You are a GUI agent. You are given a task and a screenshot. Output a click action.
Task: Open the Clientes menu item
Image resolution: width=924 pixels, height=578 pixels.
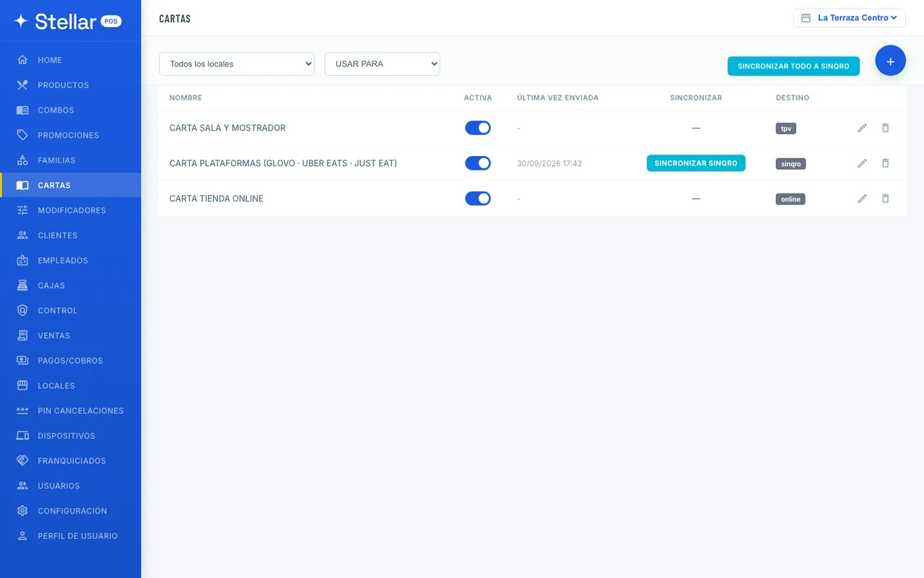pos(71,236)
